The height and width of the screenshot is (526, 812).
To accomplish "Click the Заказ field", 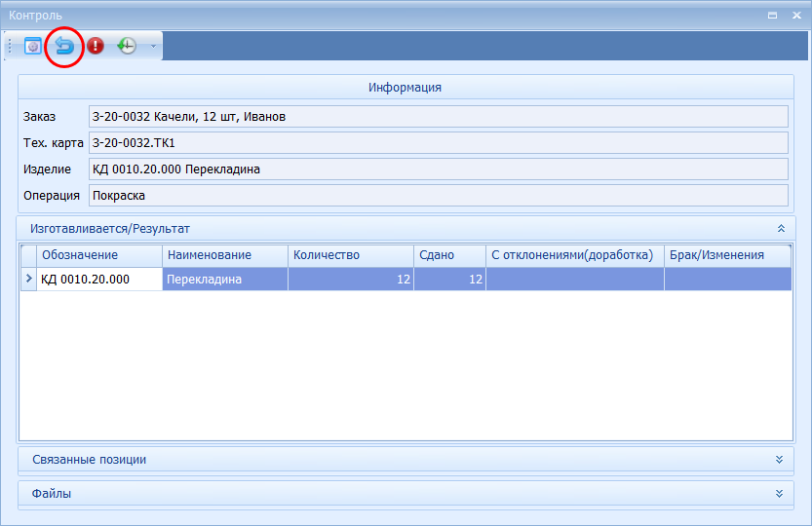I will [x=437, y=117].
